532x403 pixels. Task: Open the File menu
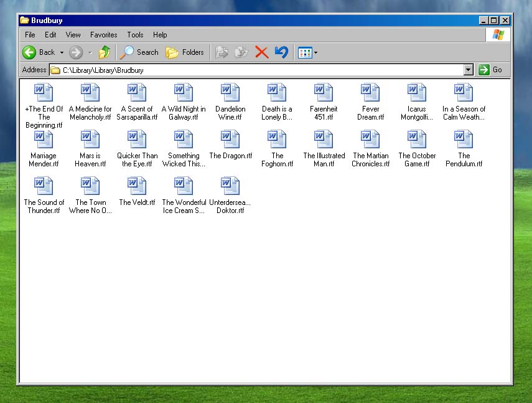pyautogui.click(x=30, y=35)
